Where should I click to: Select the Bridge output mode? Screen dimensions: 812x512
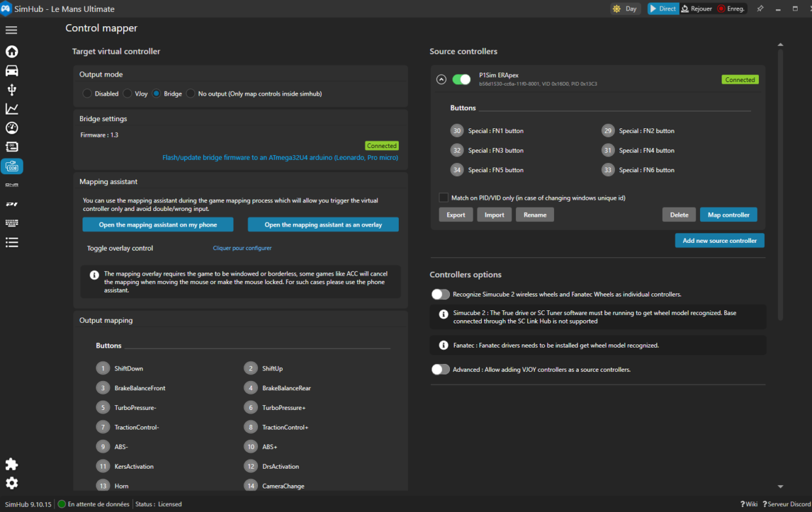point(156,93)
